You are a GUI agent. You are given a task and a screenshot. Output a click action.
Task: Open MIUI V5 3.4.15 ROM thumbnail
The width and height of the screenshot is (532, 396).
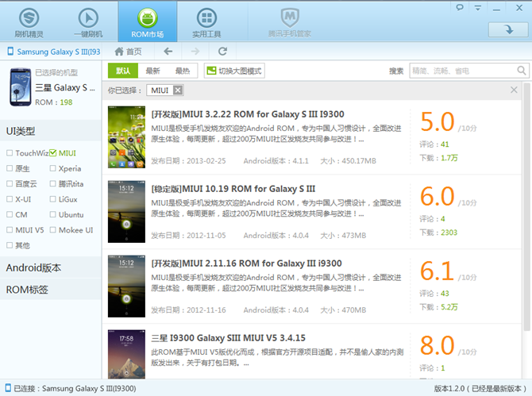126,354
